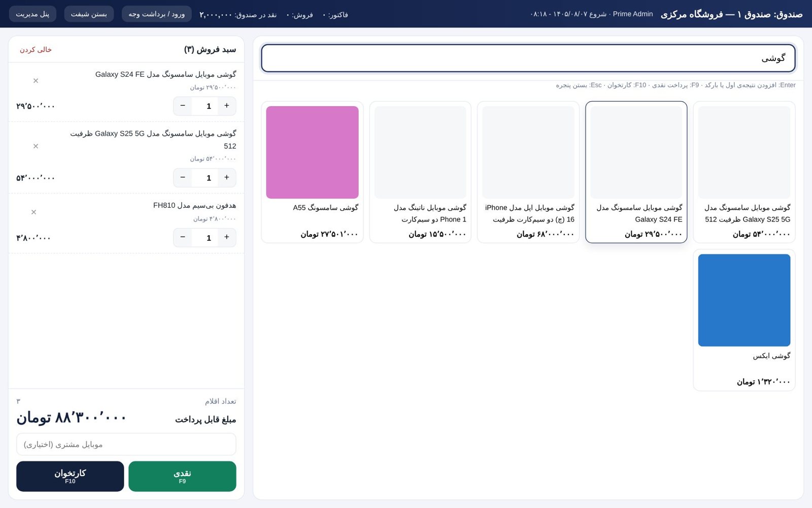Screen dimensions: 812x508
Task: Open the پنل مدیریت admin panel
Action: 32,14
